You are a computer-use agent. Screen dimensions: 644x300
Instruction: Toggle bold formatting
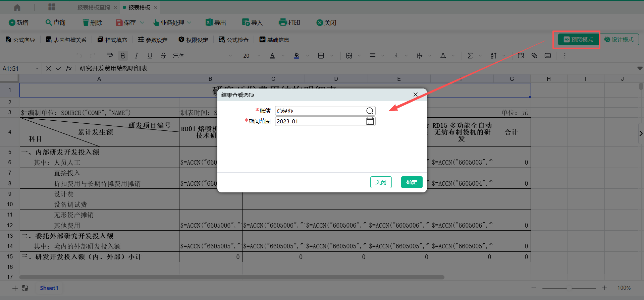(123, 56)
